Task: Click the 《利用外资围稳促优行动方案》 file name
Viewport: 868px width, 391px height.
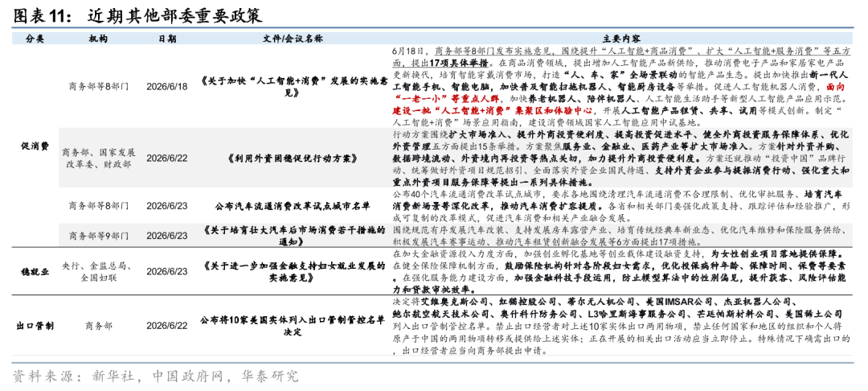Action: (293, 158)
